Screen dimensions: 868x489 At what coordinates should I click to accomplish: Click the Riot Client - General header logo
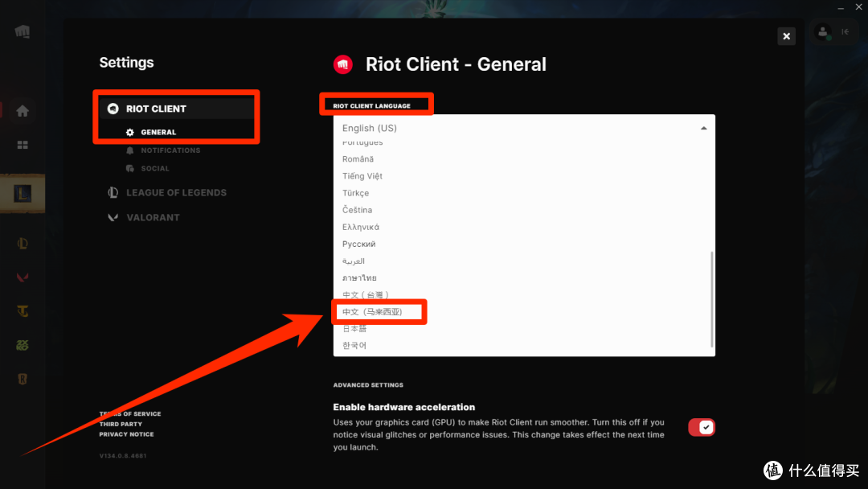343,64
